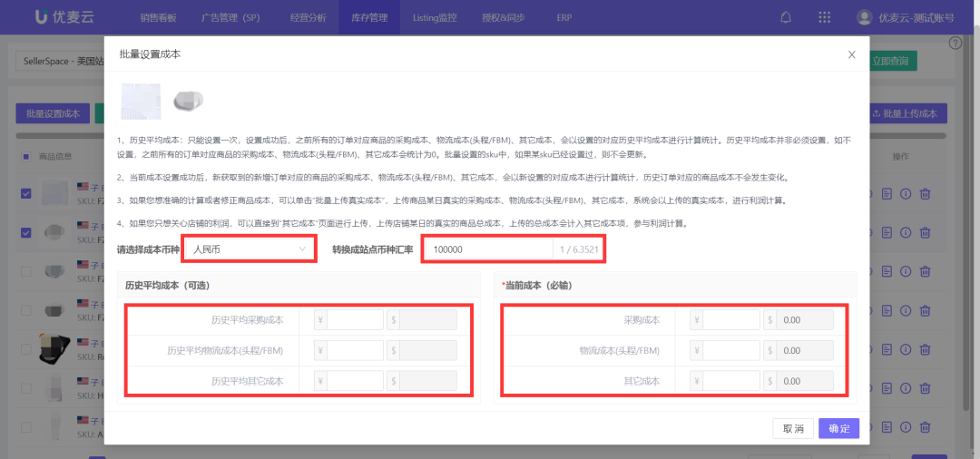Select the 库存管理 tab
The height and width of the screenshot is (459, 980).
coord(369,17)
